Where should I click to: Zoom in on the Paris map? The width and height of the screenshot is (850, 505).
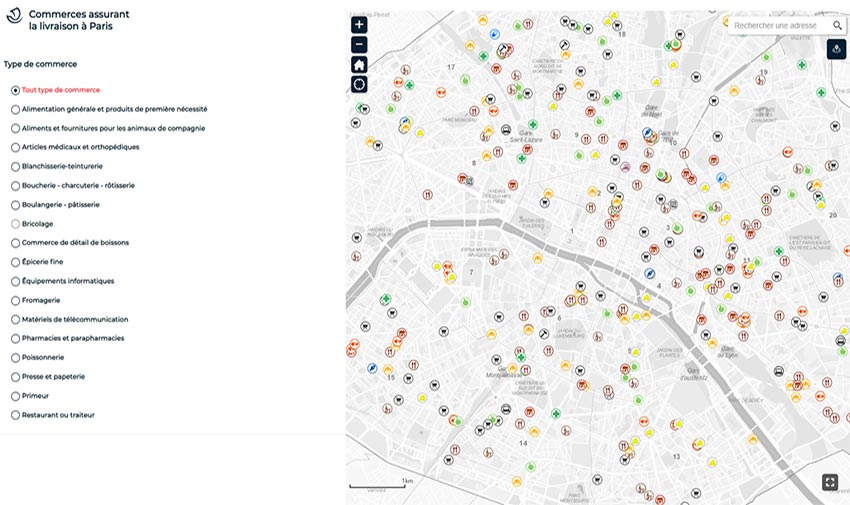tap(360, 25)
